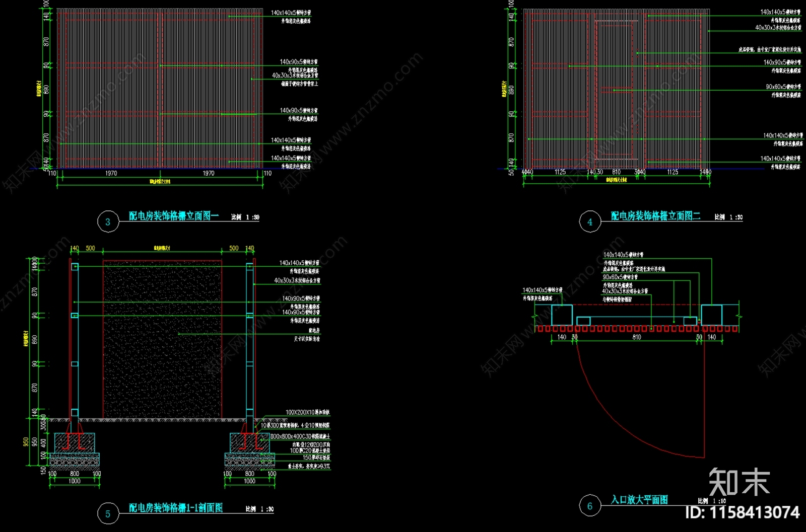Click the circled drawing number 4
Image resolution: width=806 pixels, height=532 pixels.
coord(590,222)
